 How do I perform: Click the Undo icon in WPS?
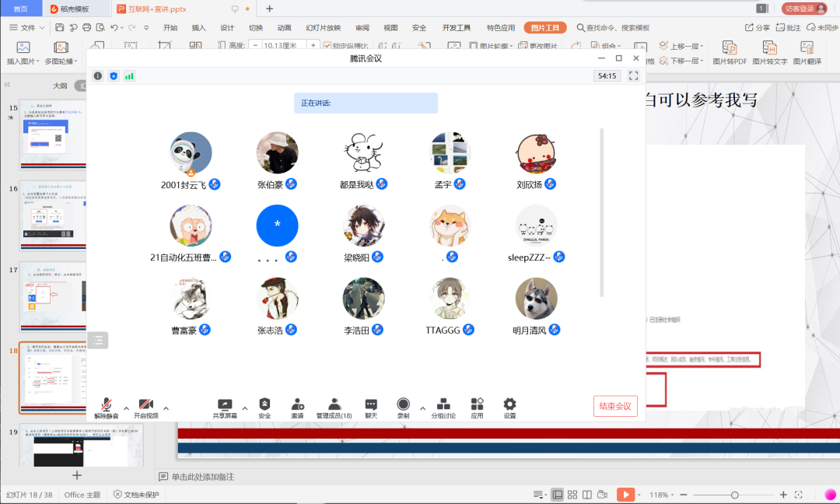pyautogui.click(x=114, y=27)
